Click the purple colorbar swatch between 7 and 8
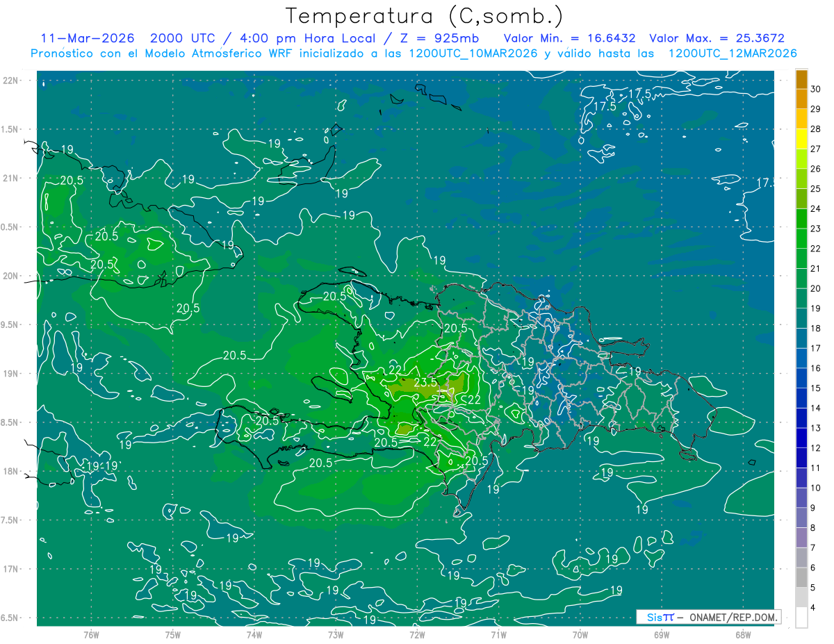The image size is (834, 644). click(x=801, y=538)
